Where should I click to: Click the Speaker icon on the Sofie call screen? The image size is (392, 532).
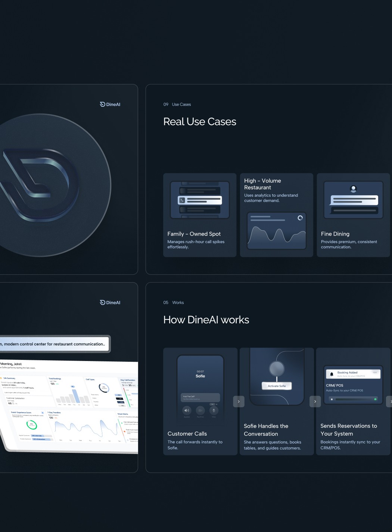pyautogui.click(x=187, y=410)
